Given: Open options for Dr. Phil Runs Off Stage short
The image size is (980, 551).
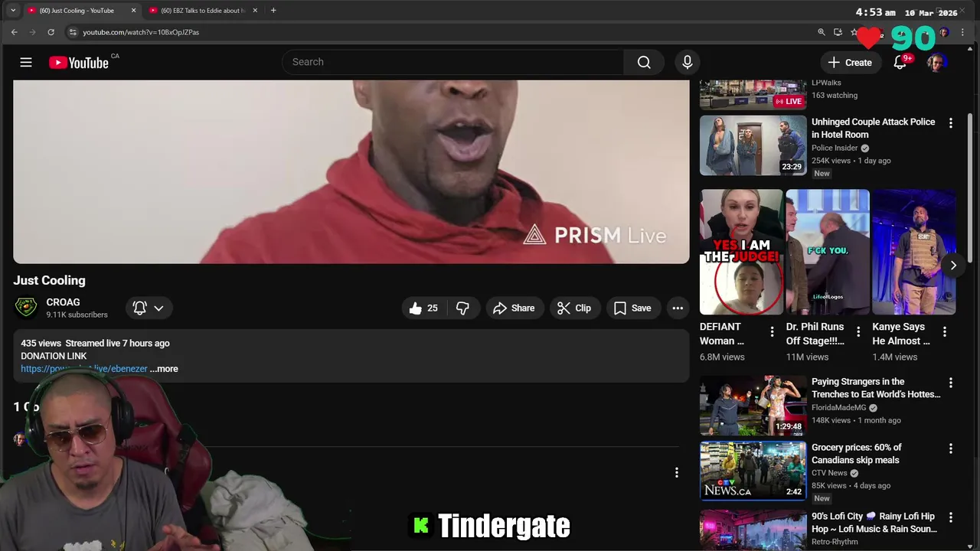Looking at the screenshot, I should [x=858, y=332].
